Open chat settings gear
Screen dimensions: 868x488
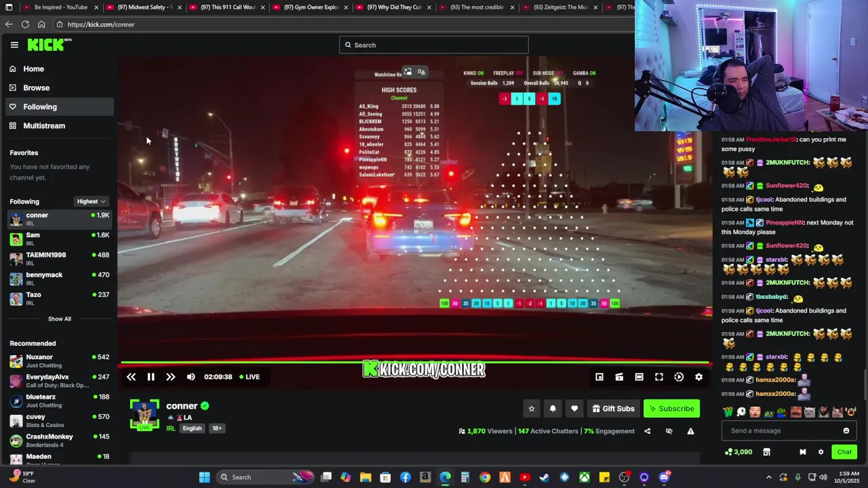coord(821,452)
